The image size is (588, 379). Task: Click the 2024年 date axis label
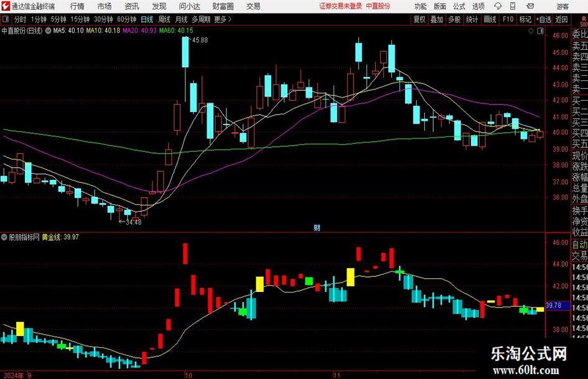(x=14, y=375)
